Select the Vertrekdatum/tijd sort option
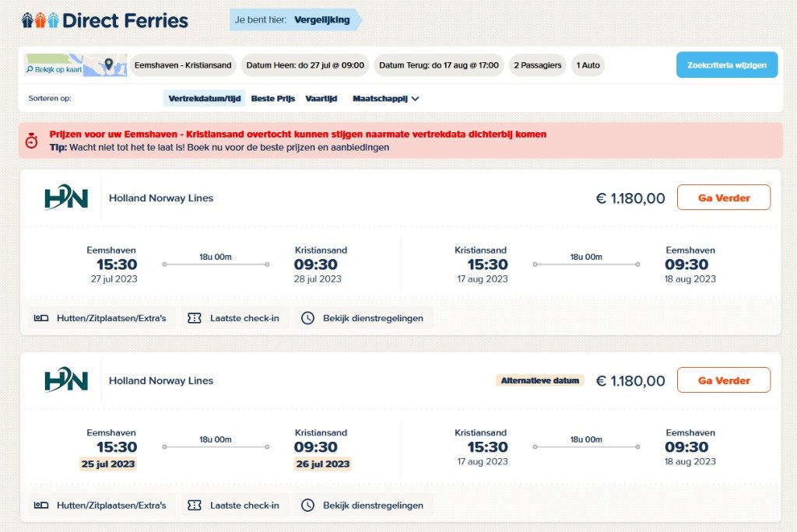This screenshot has height=532, width=797. click(x=204, y=99)
